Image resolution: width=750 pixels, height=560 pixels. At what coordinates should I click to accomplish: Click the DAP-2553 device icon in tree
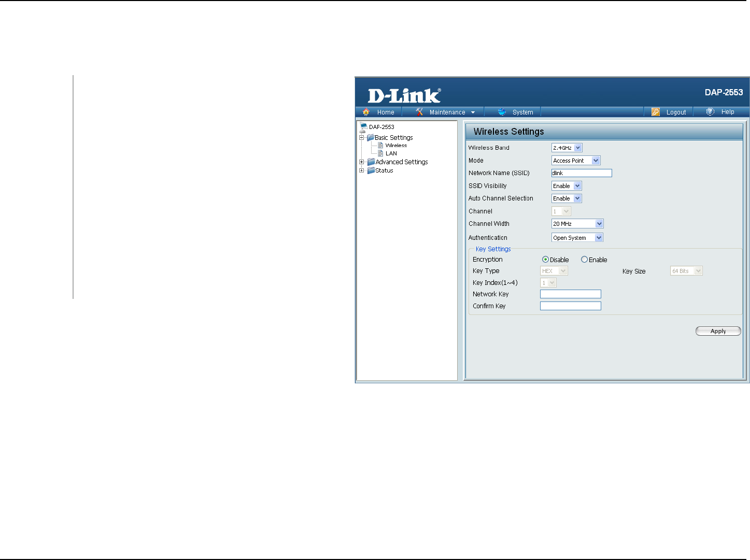click(x=363, y=127)
